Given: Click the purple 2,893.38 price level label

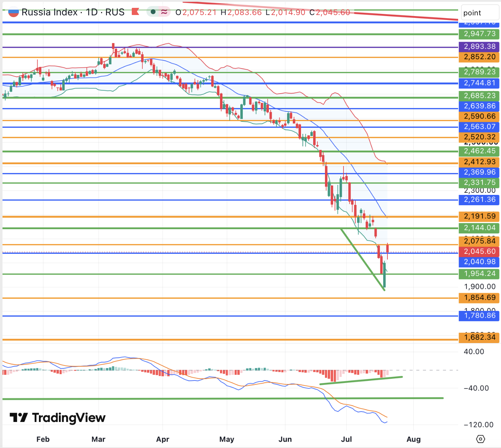Looking at the screenshot, I should click(479, 46).
